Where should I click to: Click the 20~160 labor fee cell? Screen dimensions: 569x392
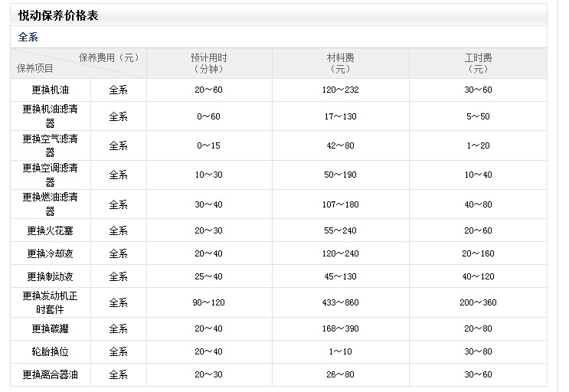[x=479, y=253]
